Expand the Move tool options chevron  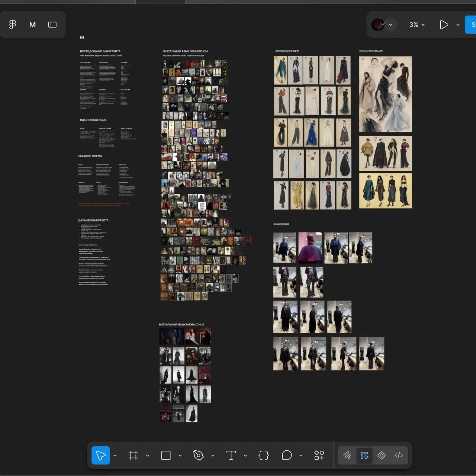115,456
